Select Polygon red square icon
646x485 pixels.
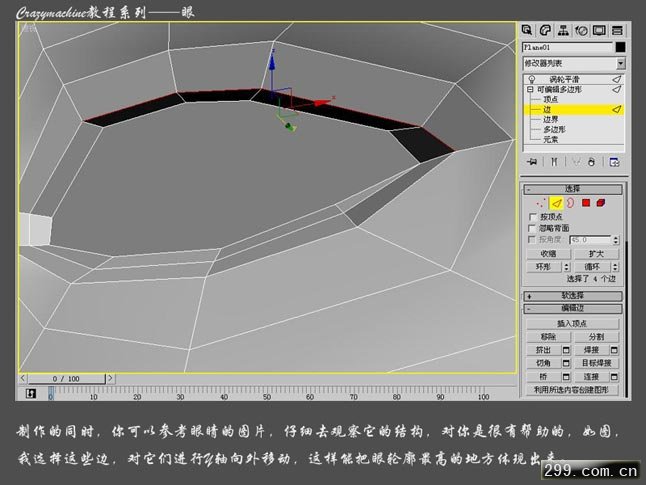[x=586, y=203]
